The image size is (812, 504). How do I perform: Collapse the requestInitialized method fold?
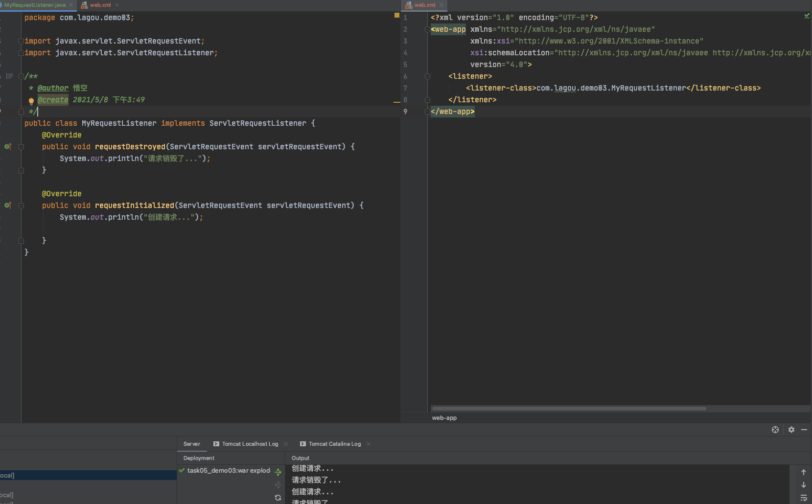coord(21,206)
